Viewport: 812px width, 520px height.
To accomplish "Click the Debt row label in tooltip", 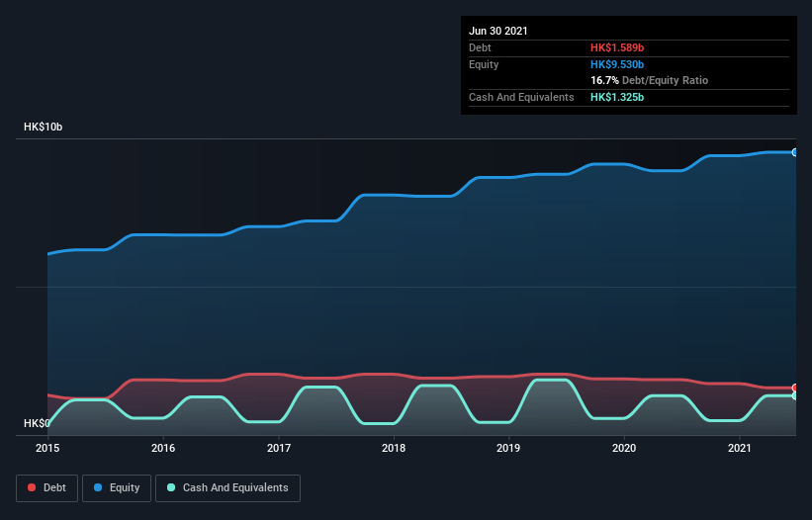I will pos(480,47).
